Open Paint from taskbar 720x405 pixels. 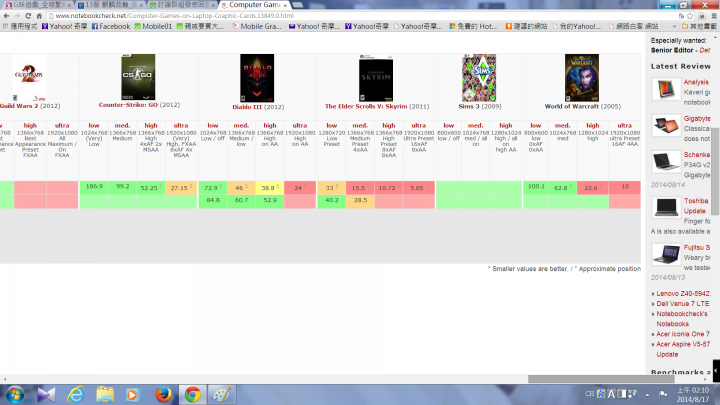tap(222, 395)
